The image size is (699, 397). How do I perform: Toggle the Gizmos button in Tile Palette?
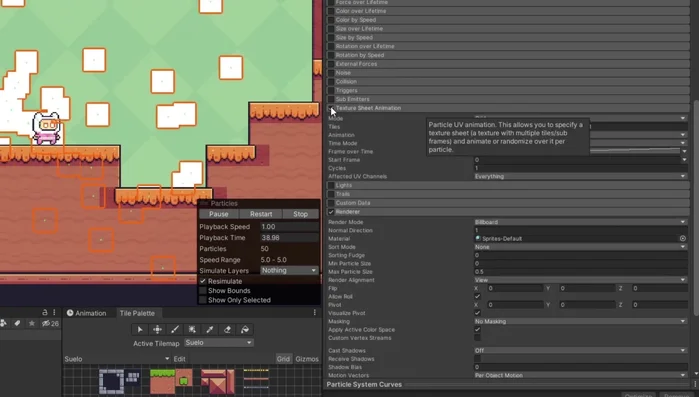click(307, 359)
